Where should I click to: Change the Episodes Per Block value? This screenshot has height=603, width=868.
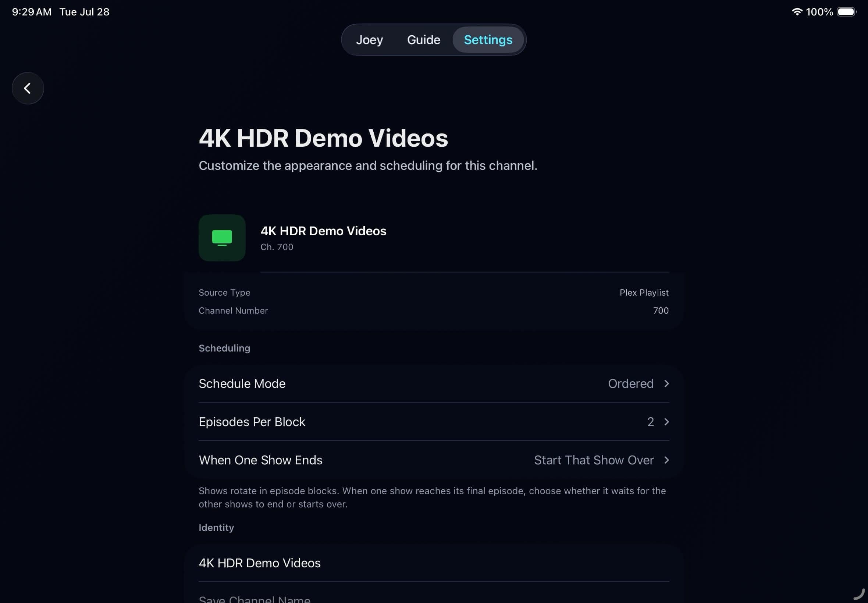point(434,422)
